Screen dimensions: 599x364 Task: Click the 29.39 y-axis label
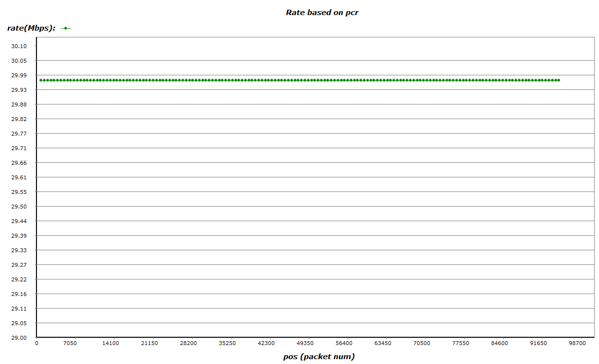pos(19,236)
